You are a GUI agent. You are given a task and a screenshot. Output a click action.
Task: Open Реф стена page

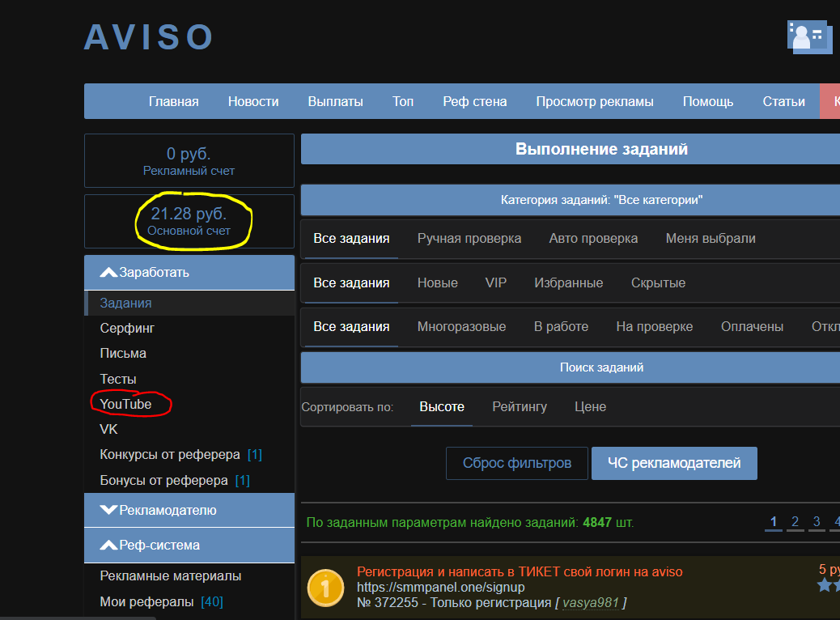click(475, 101)
